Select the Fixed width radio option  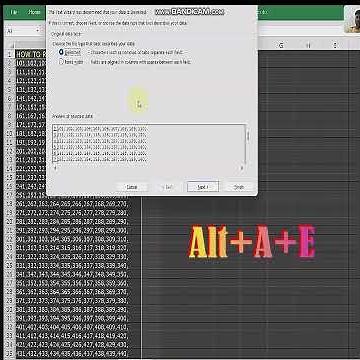pyautogui.click(x=61, y=62)
